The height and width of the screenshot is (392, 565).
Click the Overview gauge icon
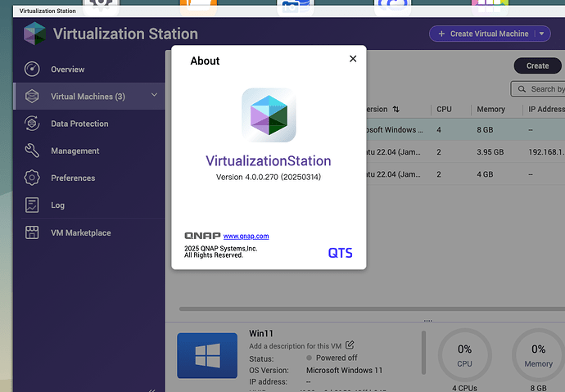click(x=32, y=69)
